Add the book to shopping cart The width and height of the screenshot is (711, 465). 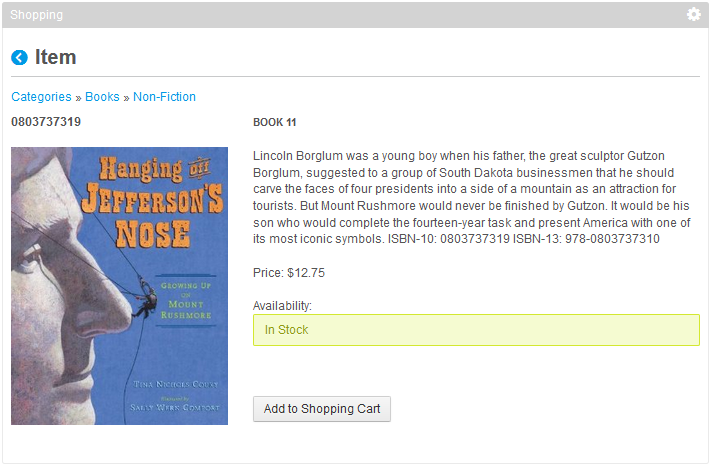point(321,409)
